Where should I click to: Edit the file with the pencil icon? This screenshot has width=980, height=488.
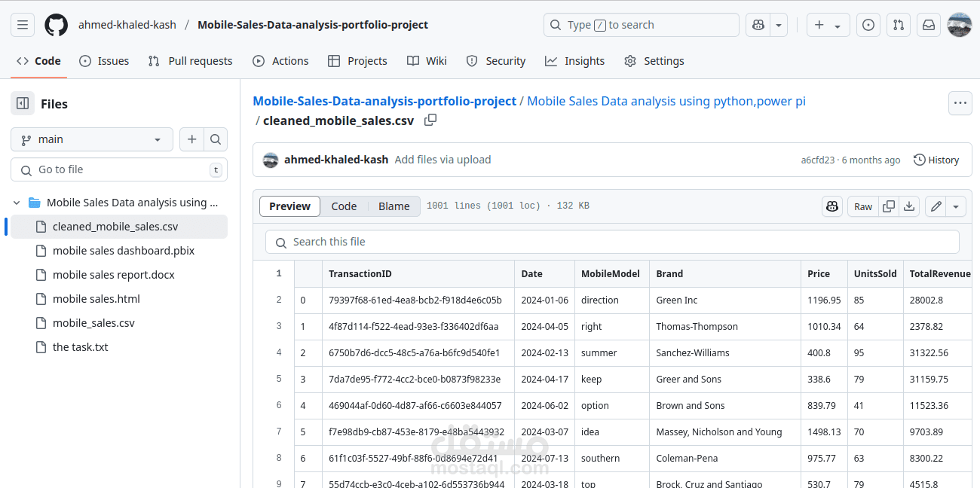tap(935, 206)
